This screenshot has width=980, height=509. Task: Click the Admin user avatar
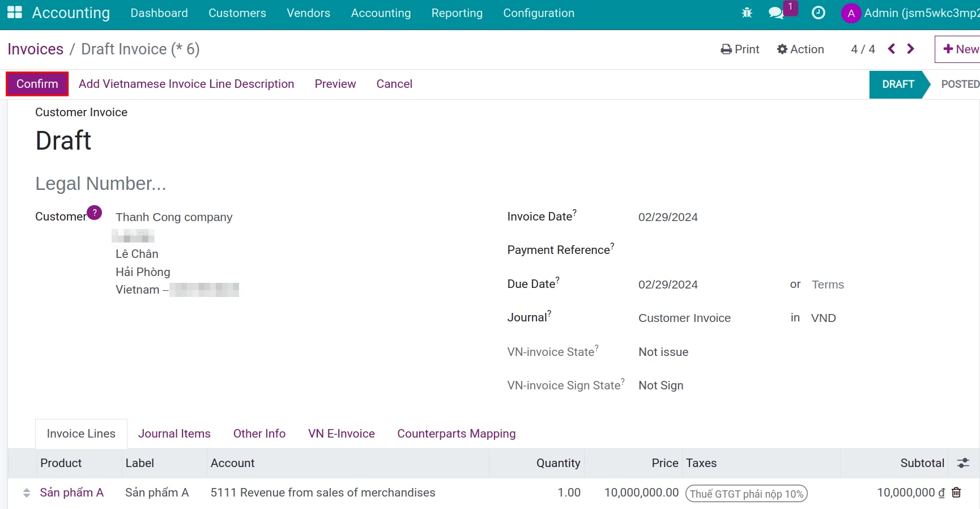pyautogui.click(x=851, y=13)
